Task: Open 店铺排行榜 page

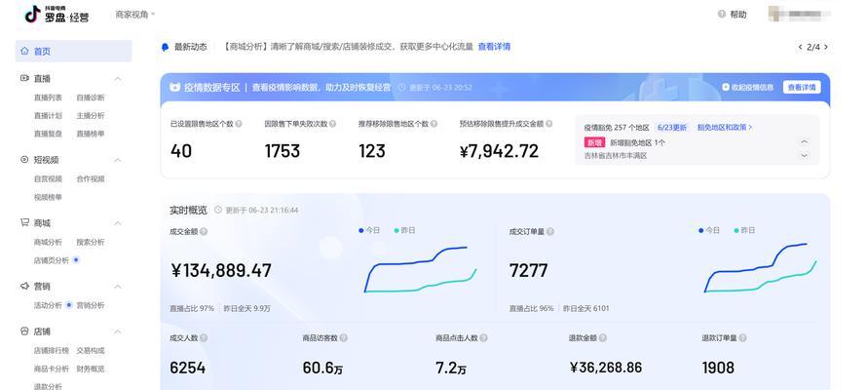Action: [52, 351]
